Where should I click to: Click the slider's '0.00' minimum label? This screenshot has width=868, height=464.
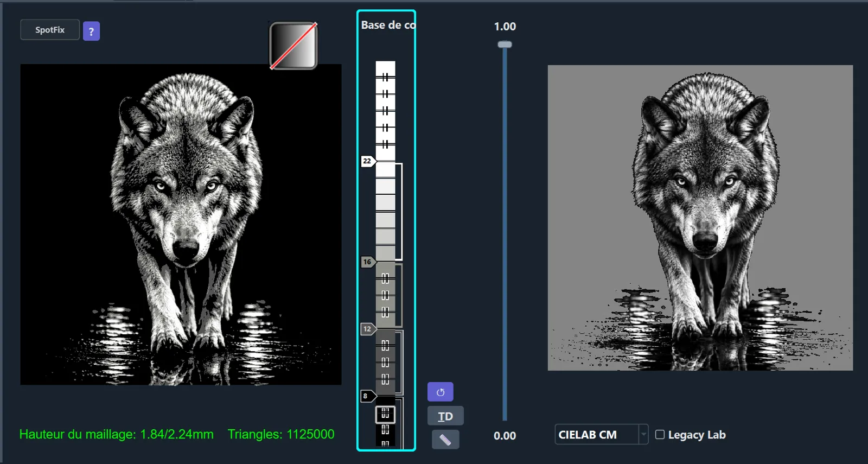pos(505,436)
